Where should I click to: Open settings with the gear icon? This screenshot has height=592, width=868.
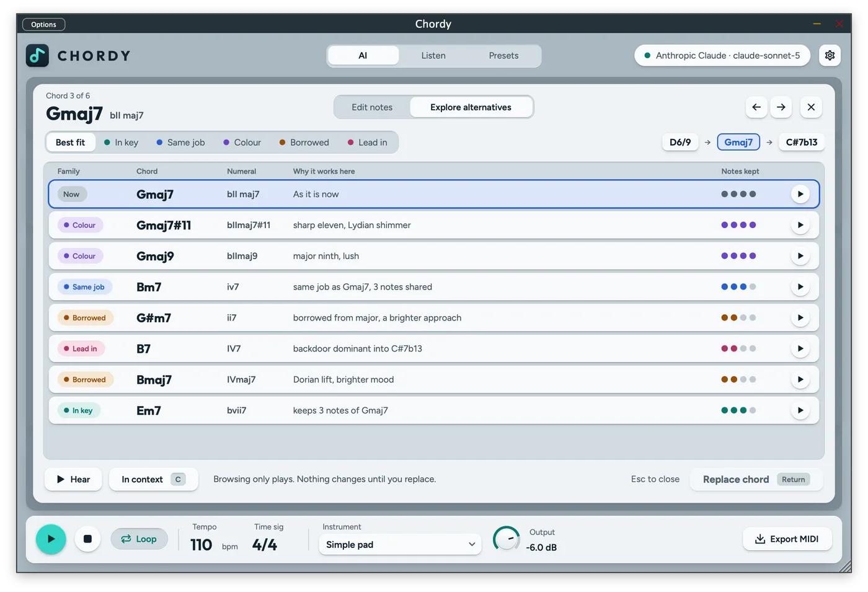pyautogui.click(x=830, y=55)
